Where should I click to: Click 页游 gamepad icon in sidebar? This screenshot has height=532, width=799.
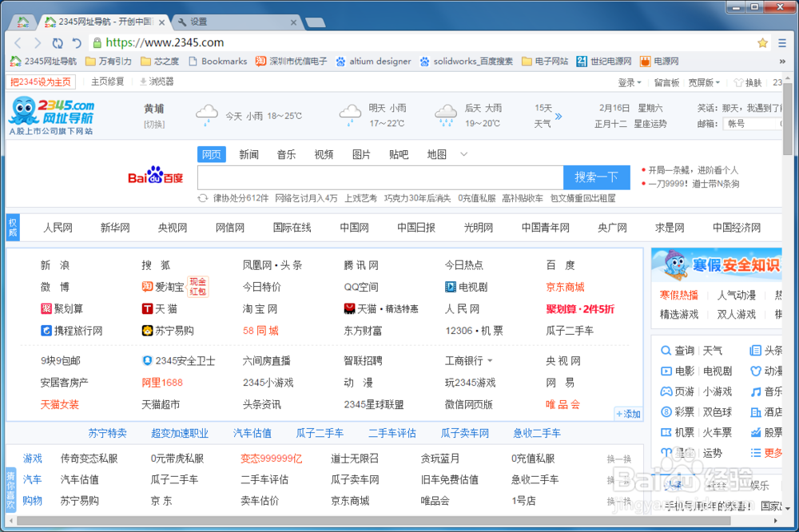click(666, 391)
